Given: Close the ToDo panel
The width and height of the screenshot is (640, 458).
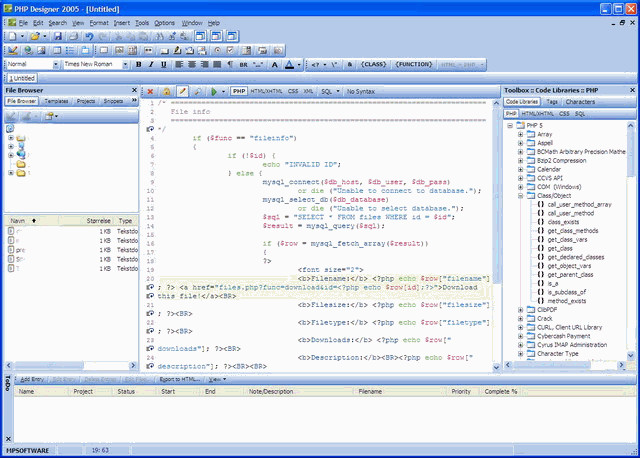Looking at the screenshot, I should (8, 439).
